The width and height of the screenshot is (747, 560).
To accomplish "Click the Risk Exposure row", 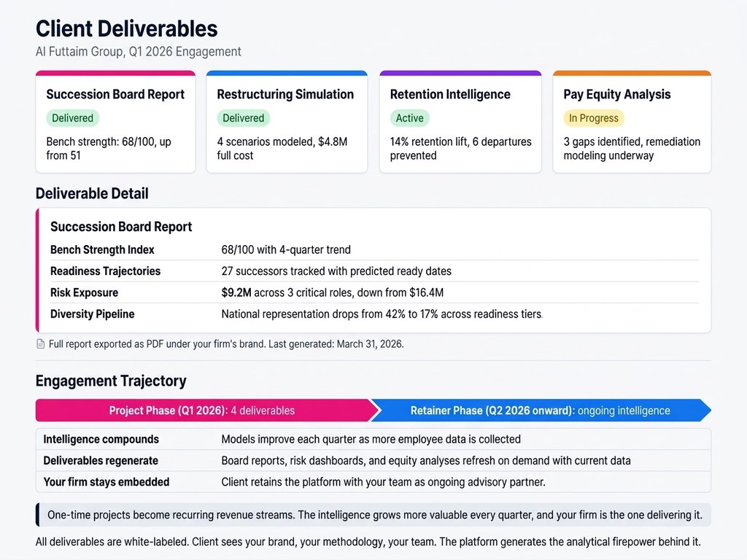I will point(373,293).
